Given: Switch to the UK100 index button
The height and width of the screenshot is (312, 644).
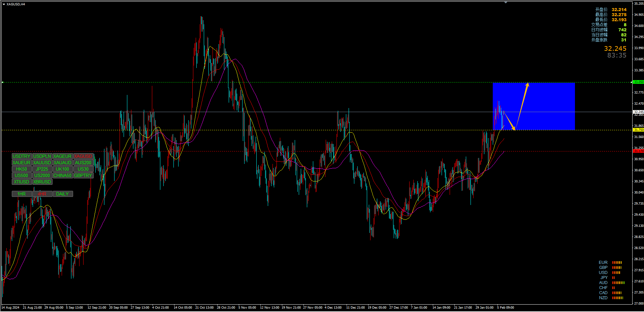Looking at the screenshot, I should pos(63,169).
